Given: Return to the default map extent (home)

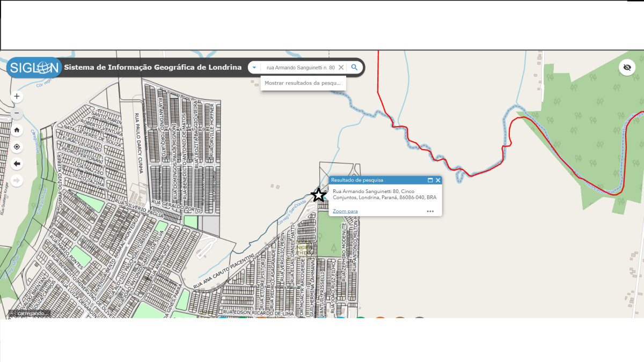Looking at the screenshot, I should tap(17, 130).
